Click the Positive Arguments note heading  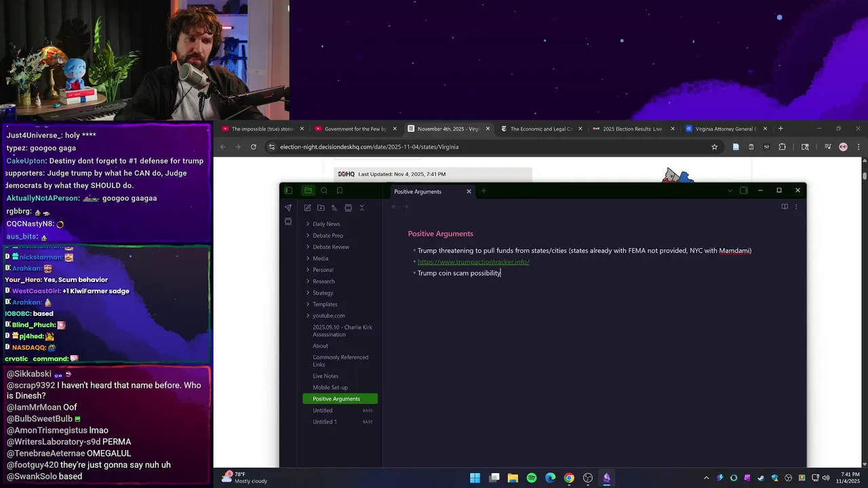[x=440, y=234]
